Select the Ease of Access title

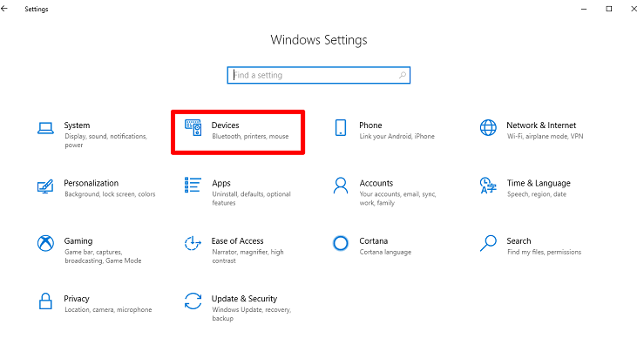point(237,241)
